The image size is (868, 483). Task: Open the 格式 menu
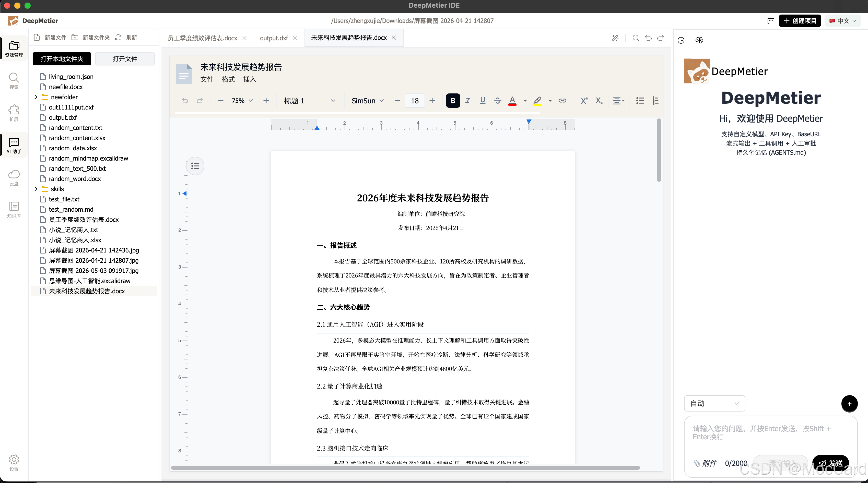click(228, 79)
